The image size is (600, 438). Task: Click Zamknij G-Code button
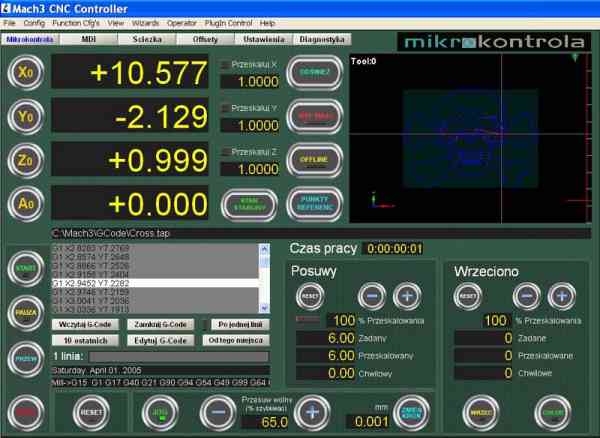pyautogui.click(x=160, y=325)
